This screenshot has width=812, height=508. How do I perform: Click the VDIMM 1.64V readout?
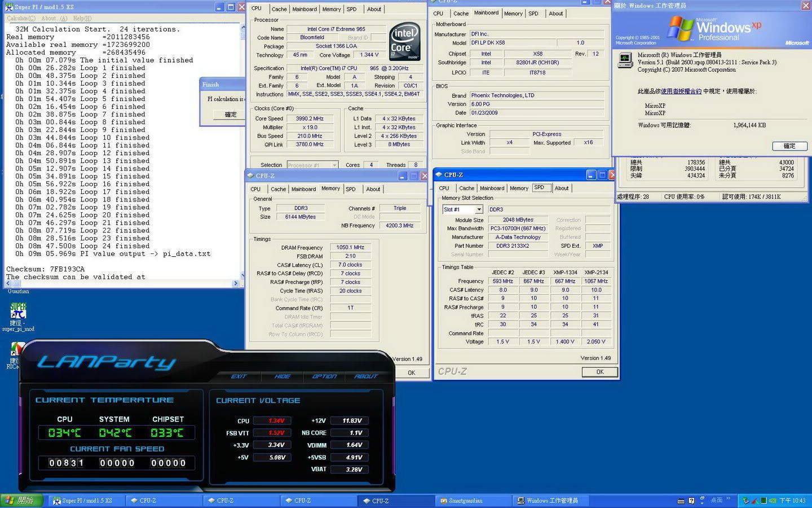[349, 445]
